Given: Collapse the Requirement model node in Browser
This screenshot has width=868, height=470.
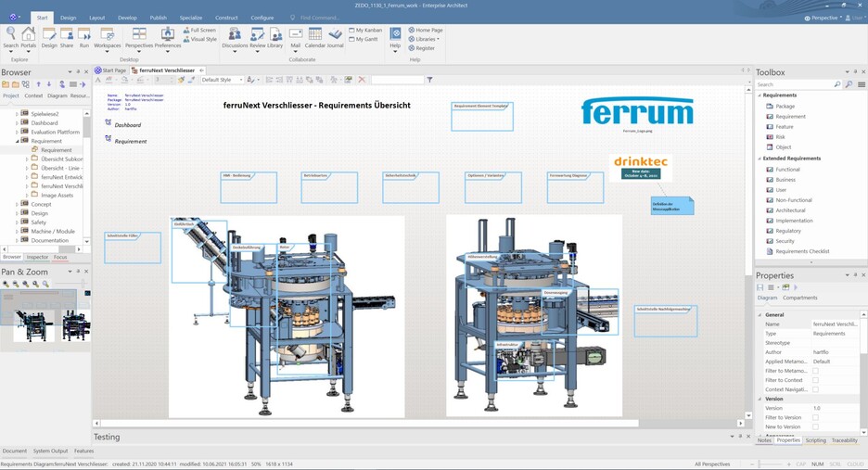Looking at the screenshot, I should (18, 141).
